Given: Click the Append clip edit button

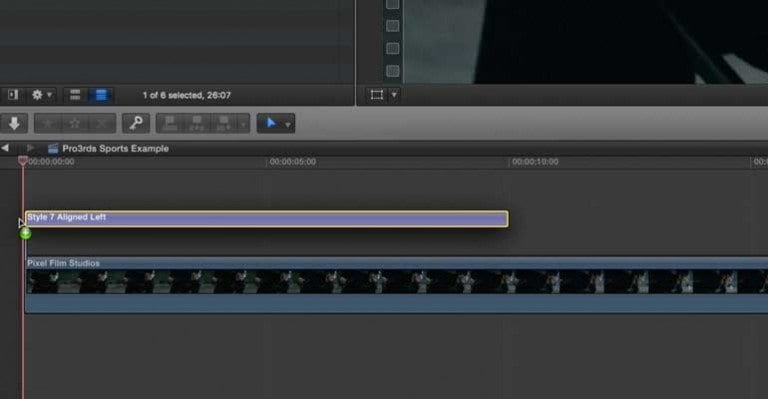Looking at the screenshot, I should click(x=223, y=123).
